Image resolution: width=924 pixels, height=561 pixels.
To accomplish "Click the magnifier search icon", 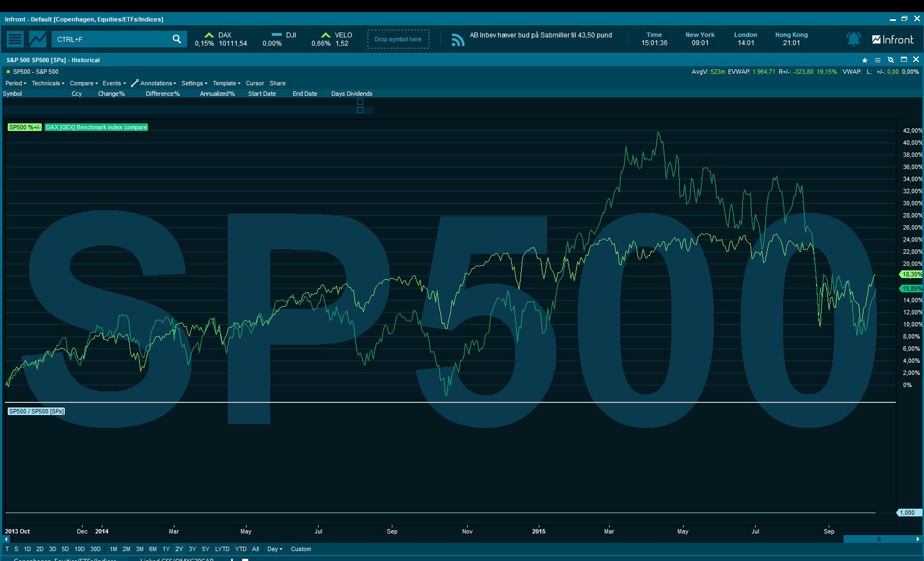I will coord(177,39).
